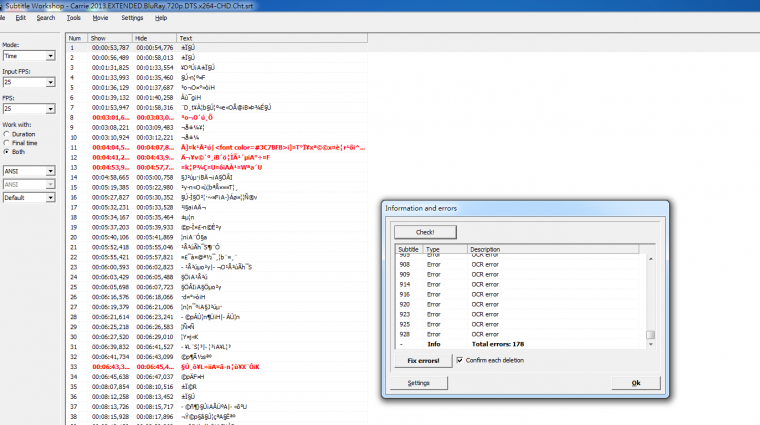The width and height of the screenshot is (760, 425).
Task: Select red subtitle row 8
Action: [x=217, y=117]
